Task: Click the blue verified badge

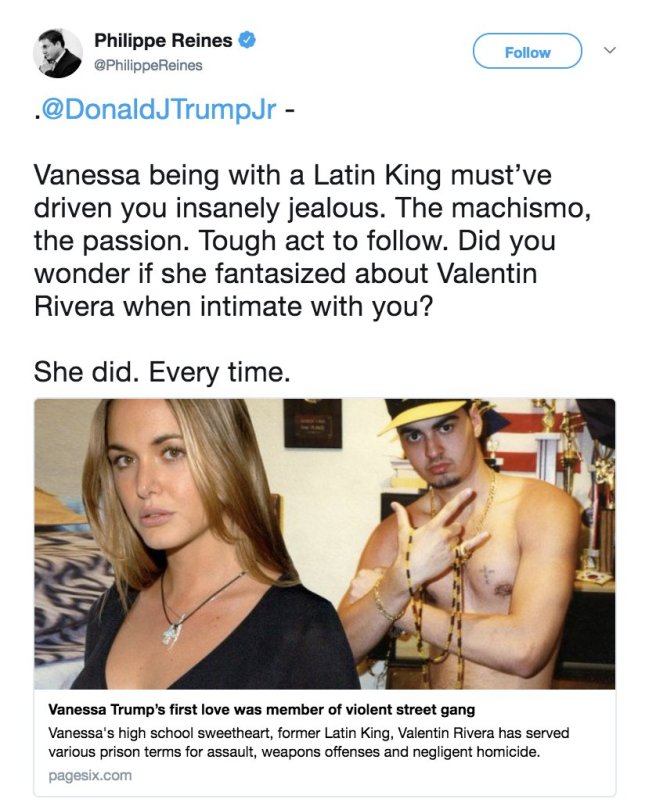Action: pyautogui.click(x=247, y=41)
